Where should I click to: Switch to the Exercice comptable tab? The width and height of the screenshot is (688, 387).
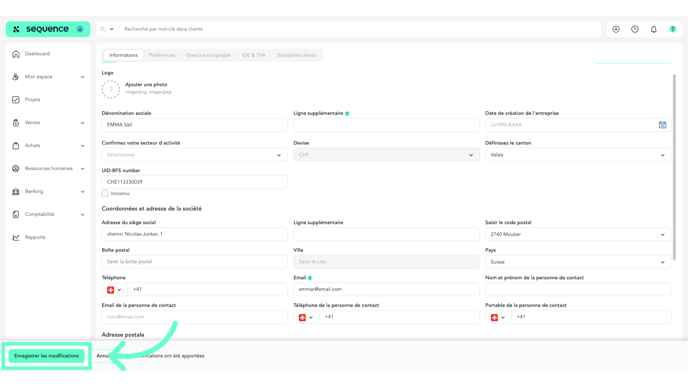pyautogui.click(x=208, y=55)
